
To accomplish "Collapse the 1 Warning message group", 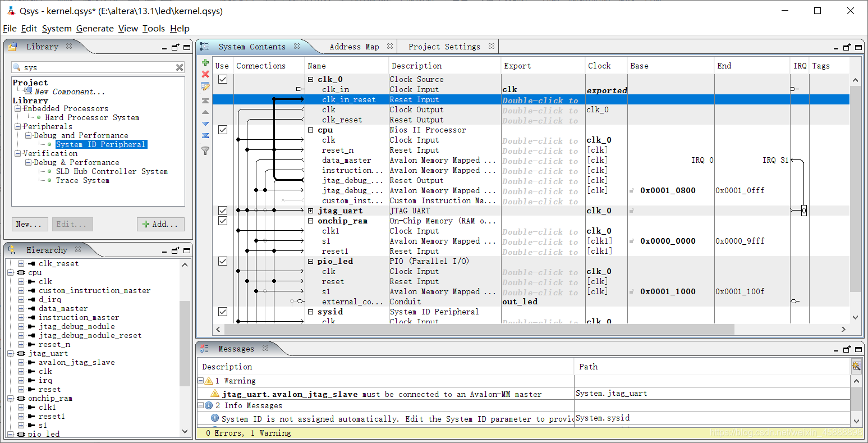I will coord(201,381).
